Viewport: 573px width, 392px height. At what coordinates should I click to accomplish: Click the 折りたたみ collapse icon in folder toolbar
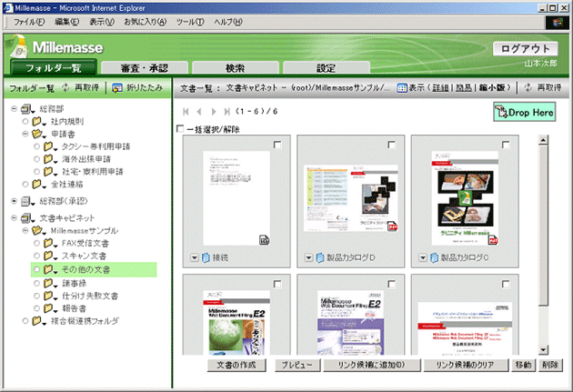116,88
